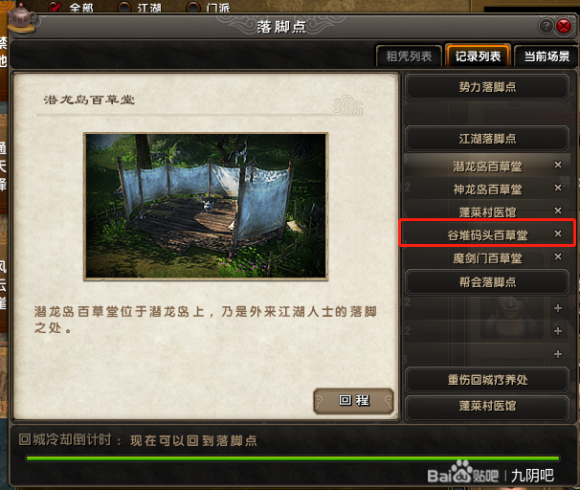Switch to the 租凭列表 tab
This screenshot has width=580, height=490.
[x=409, y=56]
